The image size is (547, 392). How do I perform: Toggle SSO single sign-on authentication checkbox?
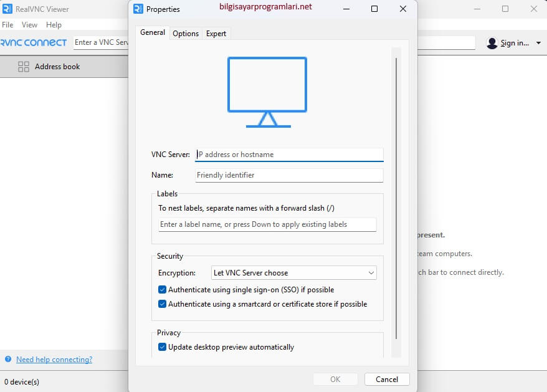(162, 289)
